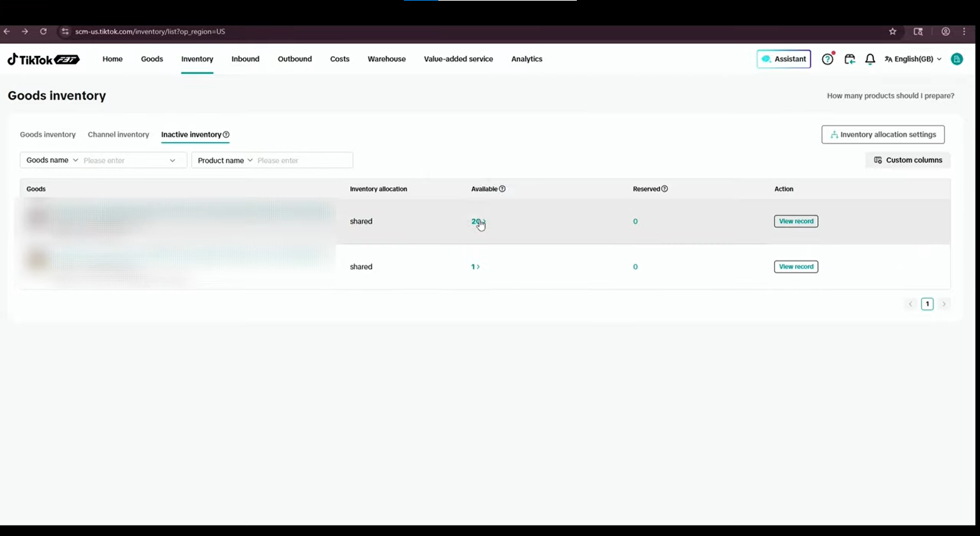Open the Analytics menu

(x=527, y=60)
